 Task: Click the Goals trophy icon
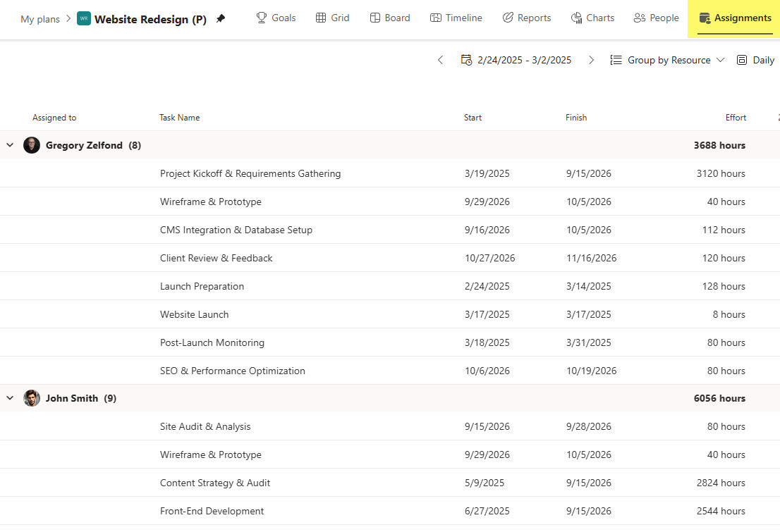point(261,18)
